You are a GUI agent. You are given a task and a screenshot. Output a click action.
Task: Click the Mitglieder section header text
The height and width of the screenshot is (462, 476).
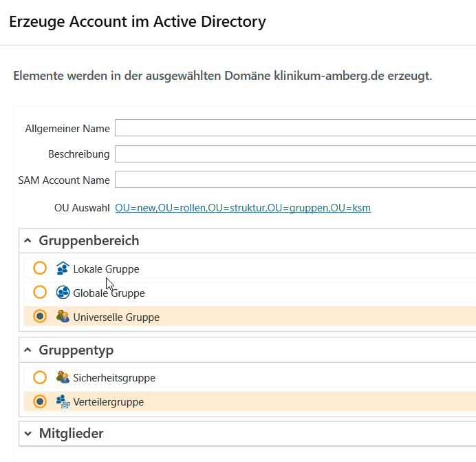(x=72, y=434)
